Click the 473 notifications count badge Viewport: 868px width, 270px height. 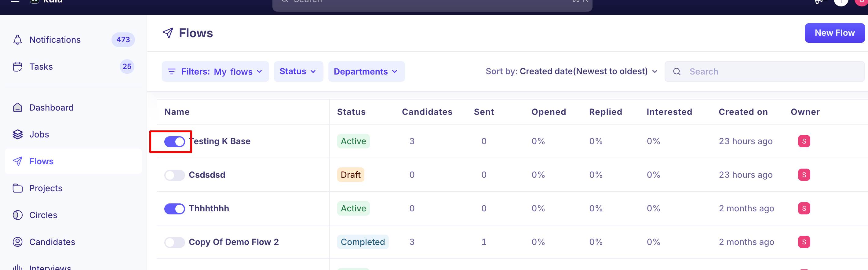tap(123, 40)
